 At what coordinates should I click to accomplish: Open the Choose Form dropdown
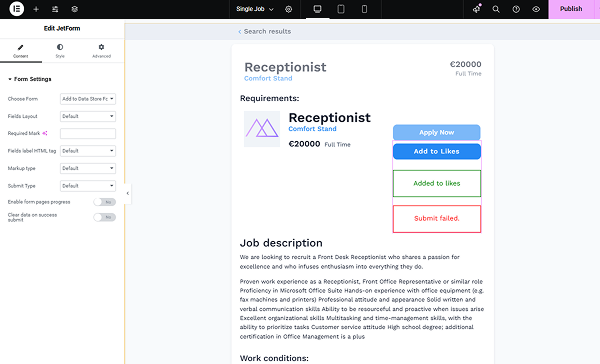pos(88,99)
